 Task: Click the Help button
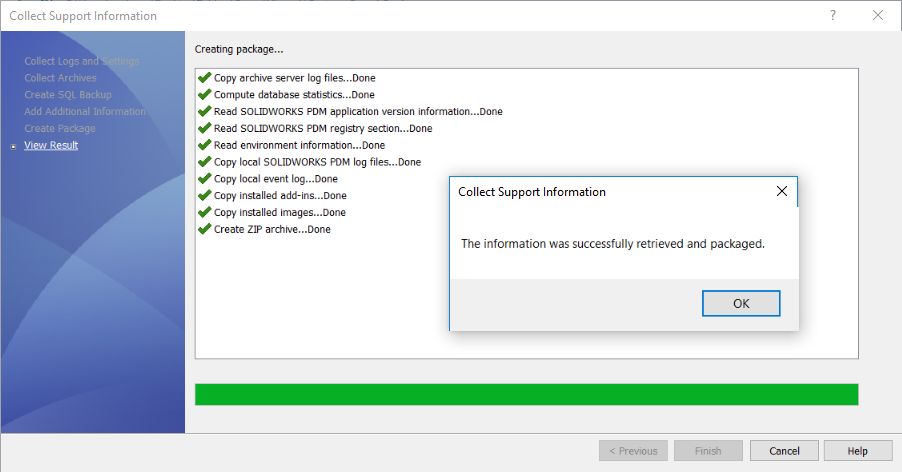click(x=858, y=451)
